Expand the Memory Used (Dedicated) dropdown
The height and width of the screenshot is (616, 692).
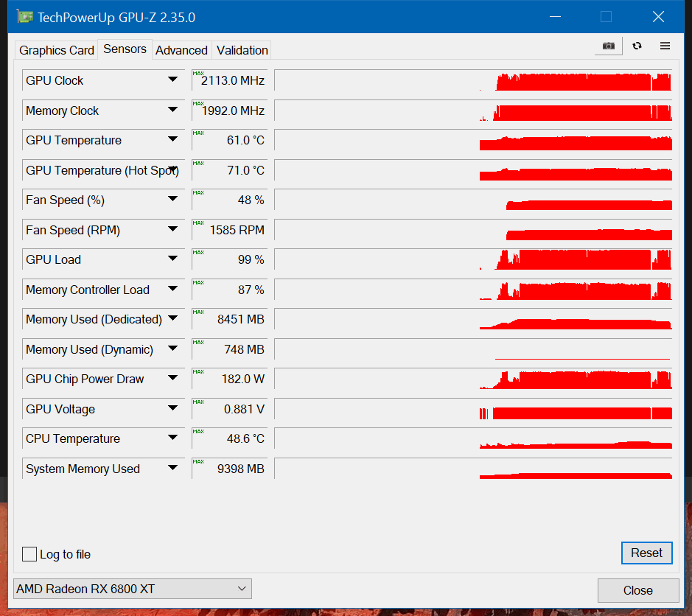pos(172,318)
